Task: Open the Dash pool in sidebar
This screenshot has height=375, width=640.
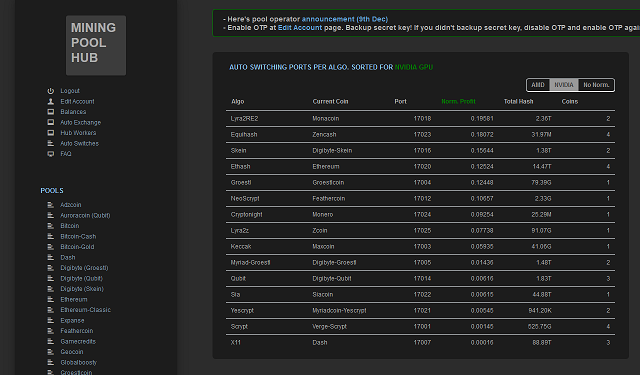Action: pos(68,257)
